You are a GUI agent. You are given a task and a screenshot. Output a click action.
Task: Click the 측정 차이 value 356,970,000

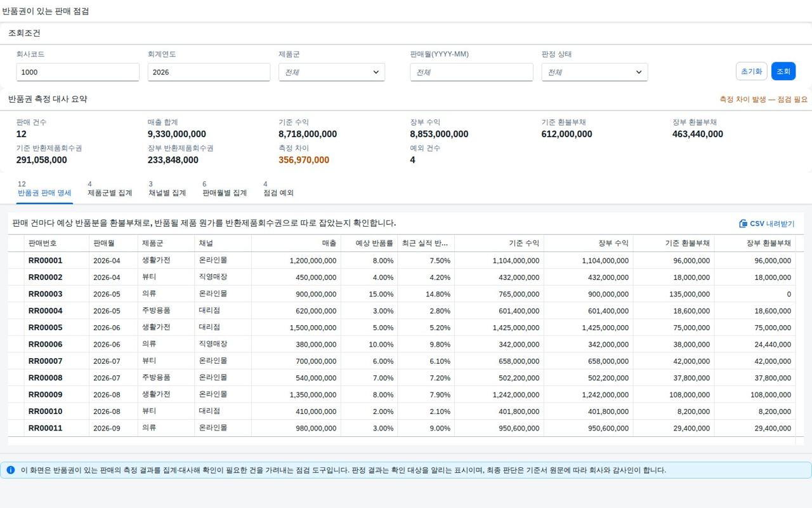(x=304, y=160)
